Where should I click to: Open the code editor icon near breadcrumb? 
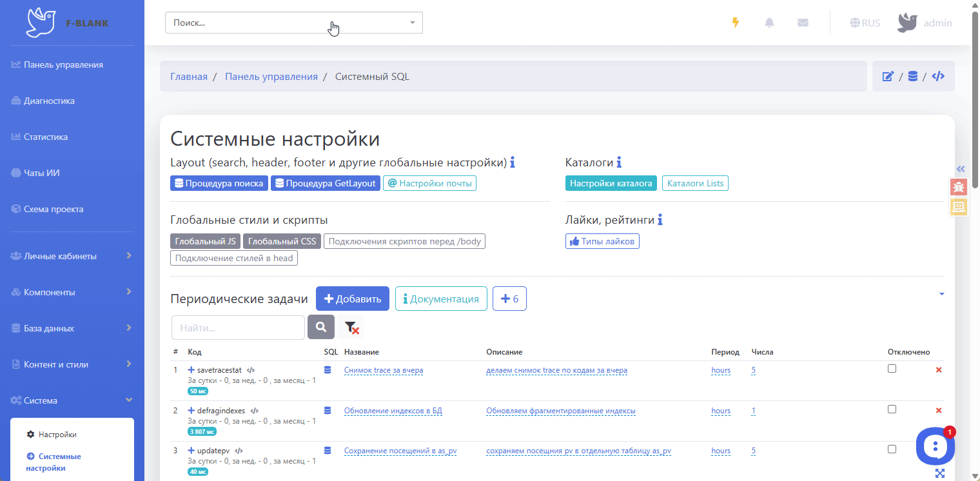pyautogui.click(x=939, y=77)
